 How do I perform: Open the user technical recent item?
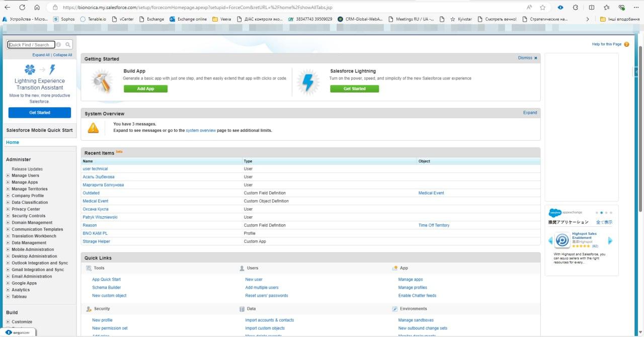(x=95, y=169)
